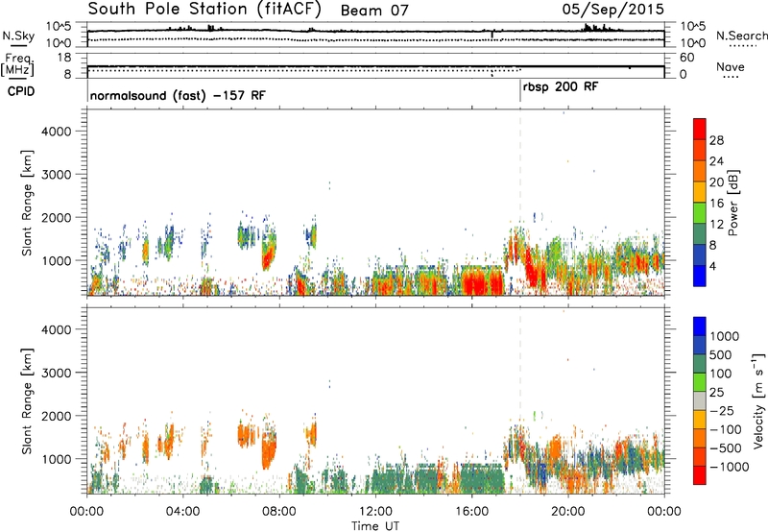Screen dimensions: 768x532
Task: Click the '20:00' time axis label
Action: pyautogui.click(x=568, y=512)
